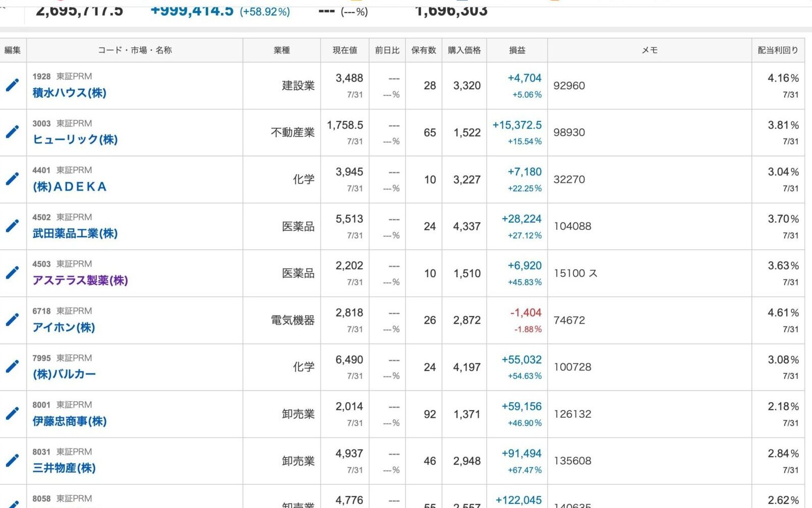Click the 現在値 column header
812x508 pixels.
coord(345,50)
